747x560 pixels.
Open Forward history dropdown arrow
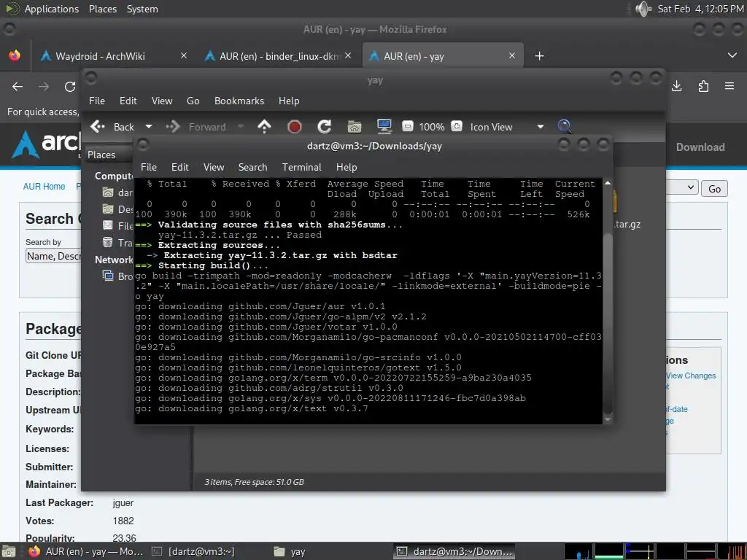(x=241, y=127)
